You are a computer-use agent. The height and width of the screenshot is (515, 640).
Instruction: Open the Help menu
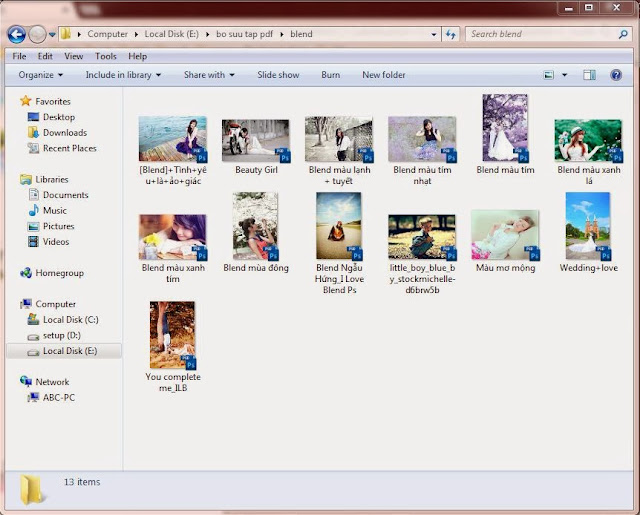[138, 56]
